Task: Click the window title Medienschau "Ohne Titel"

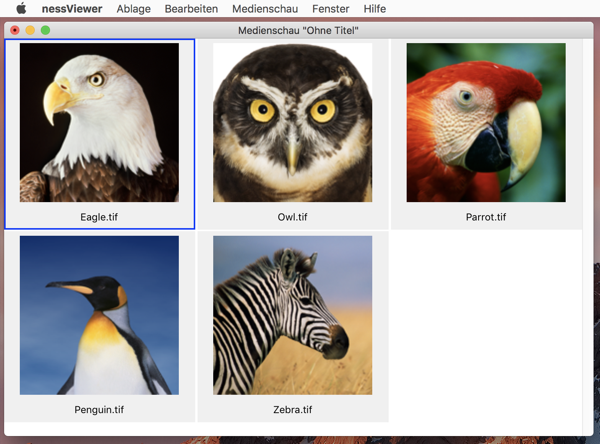Action: tap(298, 30)
